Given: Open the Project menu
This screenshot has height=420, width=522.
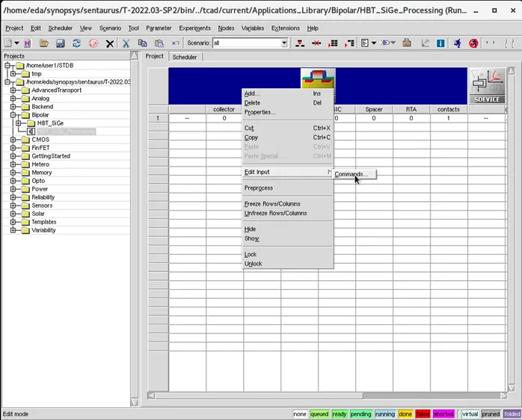Looking at the screenshot, I should (x=14, y=28).
